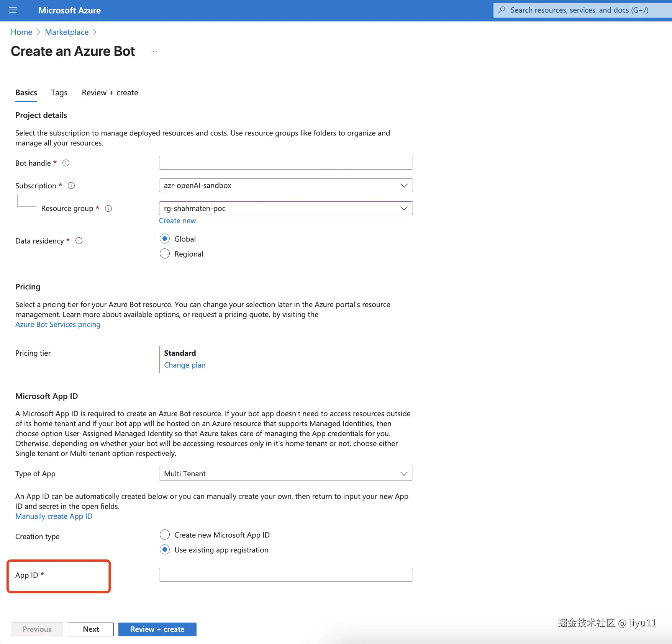Choose Create new Microsoft App ID
672x644 pixels.
pyautogui.click(x=165, y=534)
